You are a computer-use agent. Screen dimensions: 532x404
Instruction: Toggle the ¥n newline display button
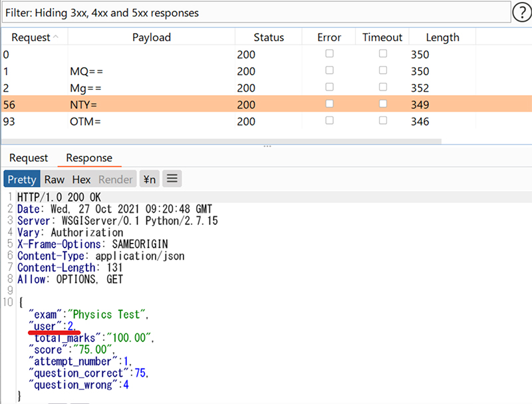tap(150, 179)
